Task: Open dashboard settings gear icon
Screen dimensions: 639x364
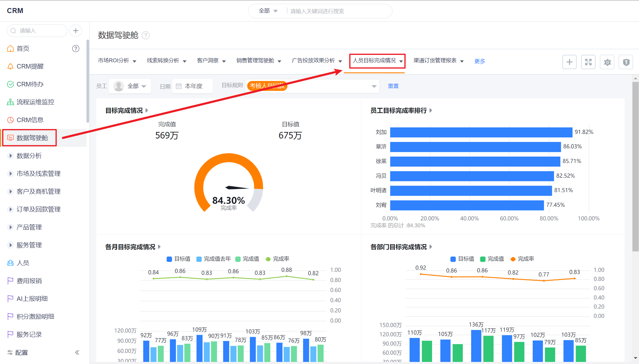Action: pos(607,62)
